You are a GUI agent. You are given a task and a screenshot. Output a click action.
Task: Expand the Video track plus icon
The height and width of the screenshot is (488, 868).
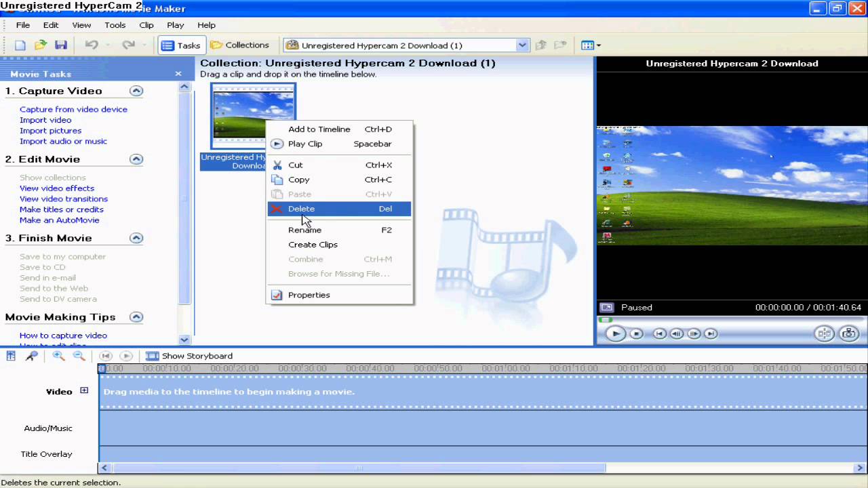click(84, 390)
